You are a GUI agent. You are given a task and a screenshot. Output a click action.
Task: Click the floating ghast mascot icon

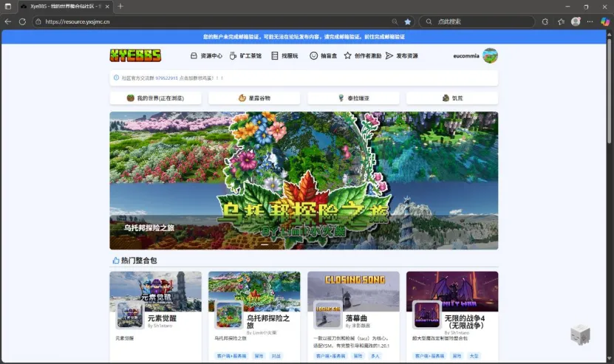581,334
